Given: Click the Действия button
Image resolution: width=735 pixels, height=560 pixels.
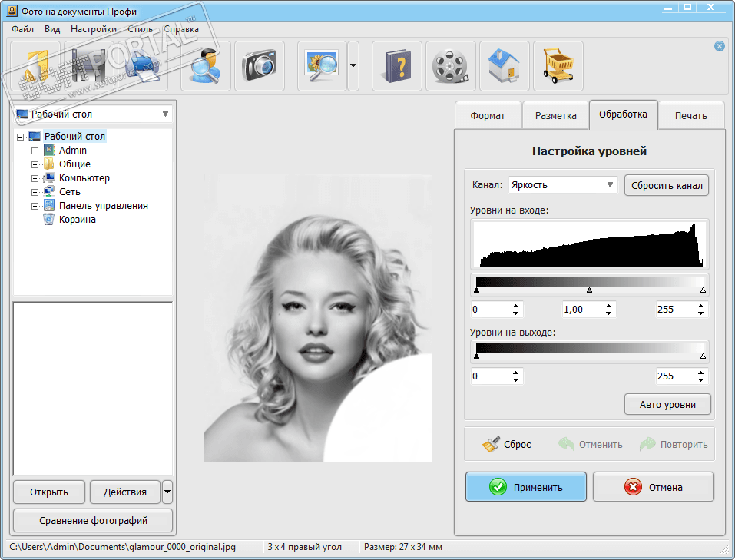Looking at the screenshot, I should point(125,492).
